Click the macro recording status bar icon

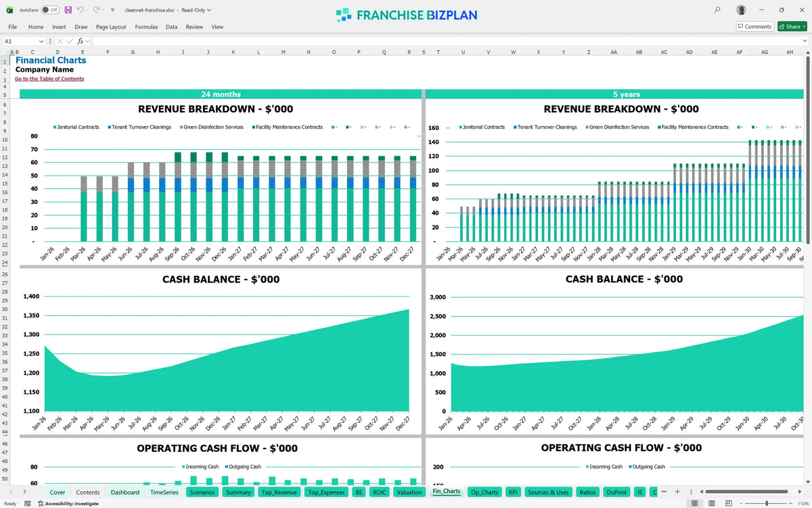tap(27, 503)
